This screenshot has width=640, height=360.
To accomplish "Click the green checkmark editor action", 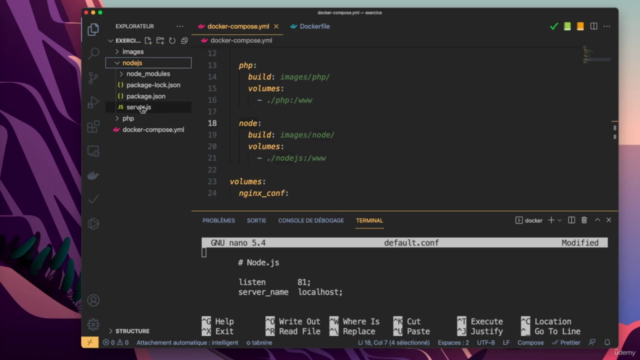I will point(554,27).
